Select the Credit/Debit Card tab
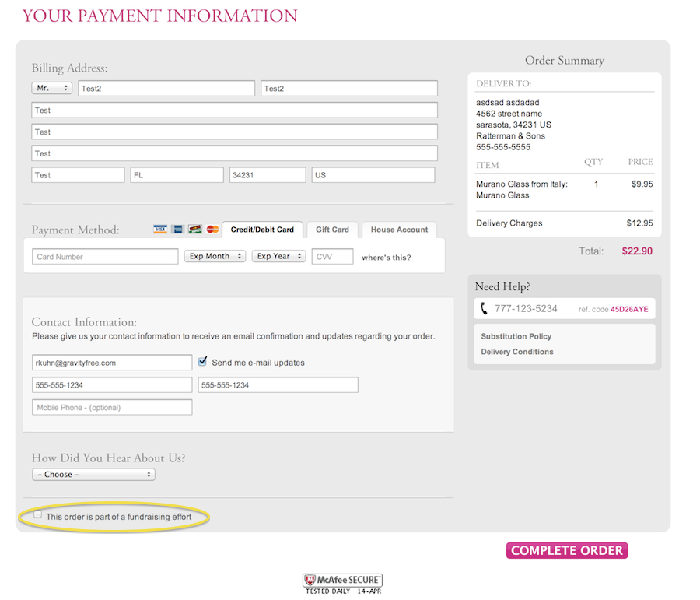The image size is (700, 600). [x=262, y=230]
